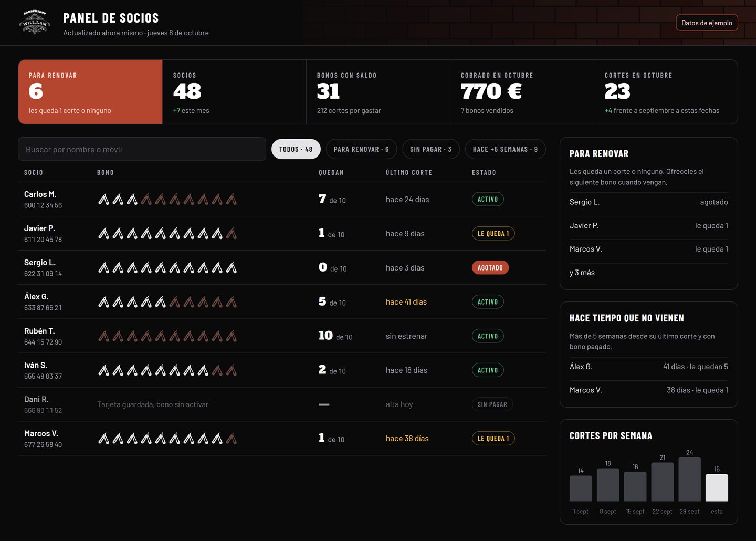The width and height of the screenshot is (756, 541).
Task: Click 'sin estrenar' in Rubén T.'s row
Action: [x=407, y=336]
